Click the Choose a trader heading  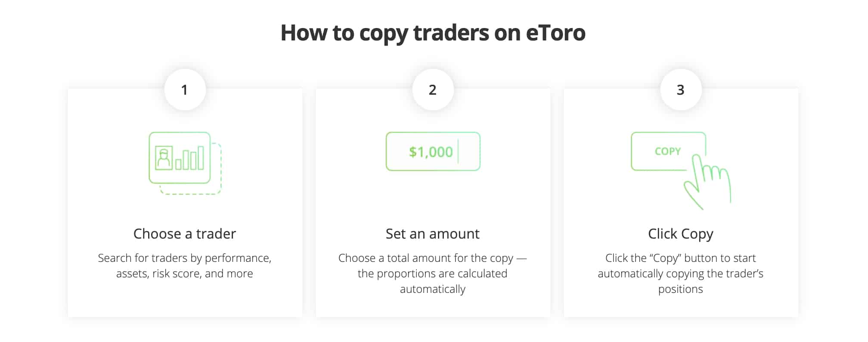point(185,233)
